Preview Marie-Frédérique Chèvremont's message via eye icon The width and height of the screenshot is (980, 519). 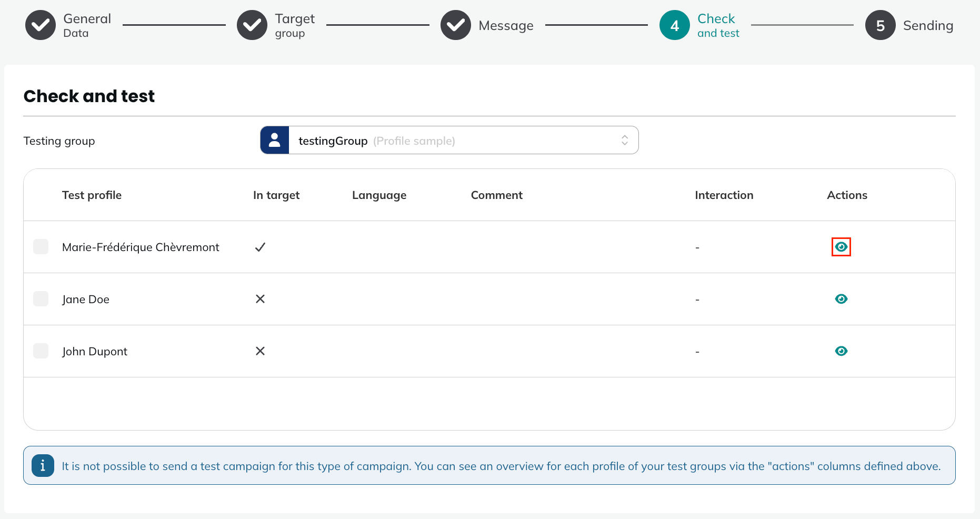coord(841,247)
